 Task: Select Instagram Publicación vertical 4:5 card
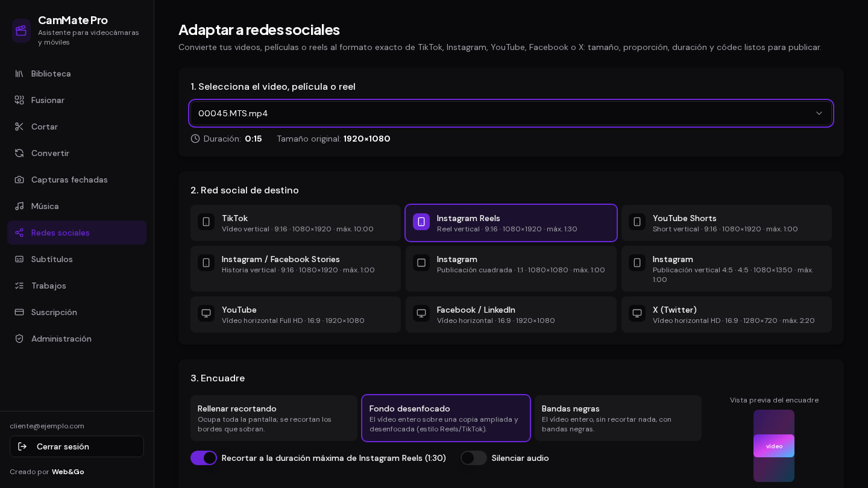726,269
